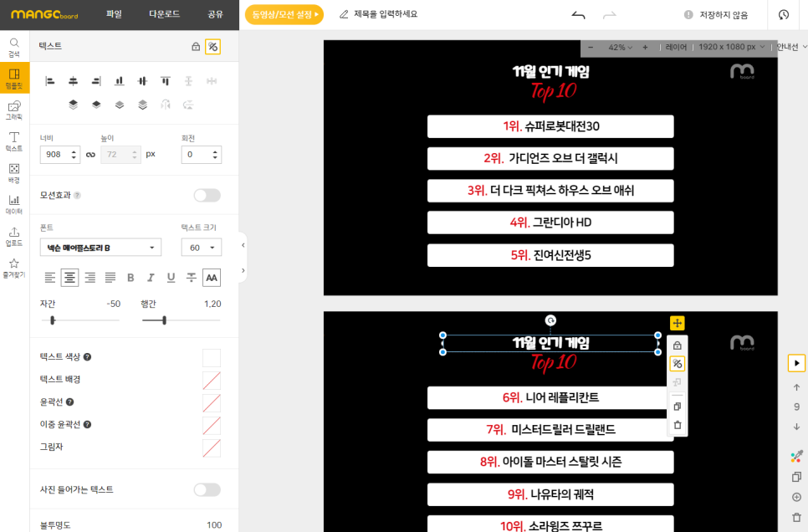Move page up with the up arrow
Screen dimensions: 808x532
click(x=796, y=387)
